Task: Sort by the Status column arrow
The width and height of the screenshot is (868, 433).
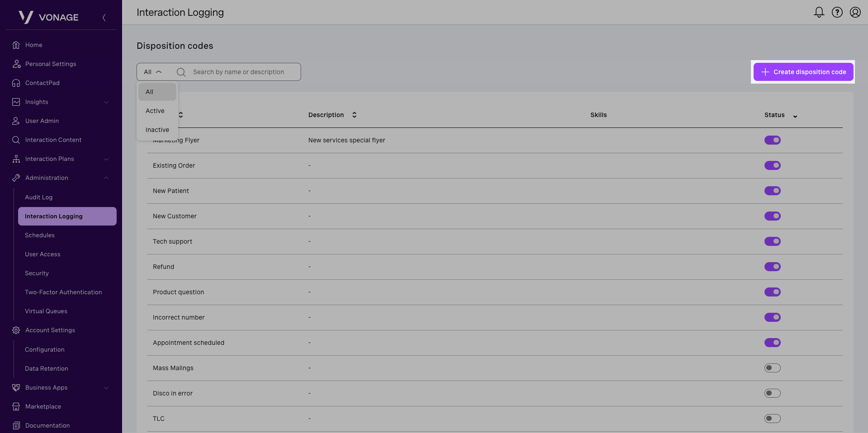Action: tap(795, 116)
